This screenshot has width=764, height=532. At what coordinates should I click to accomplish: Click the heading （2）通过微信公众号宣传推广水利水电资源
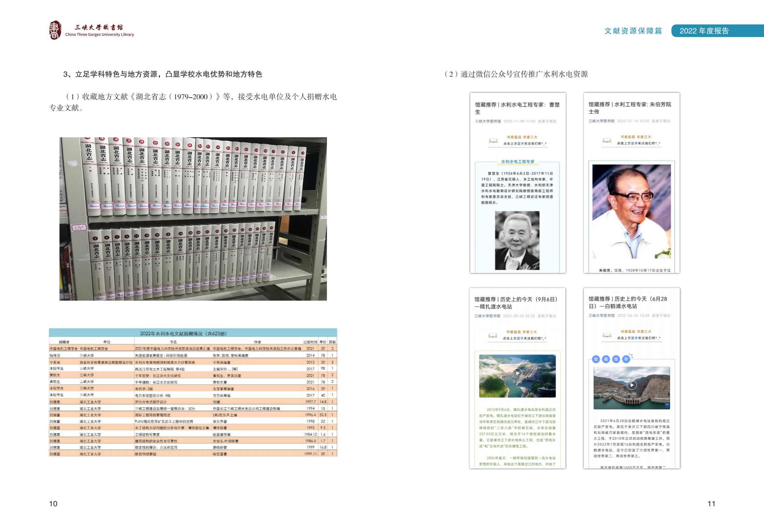(x=515, y=74)
